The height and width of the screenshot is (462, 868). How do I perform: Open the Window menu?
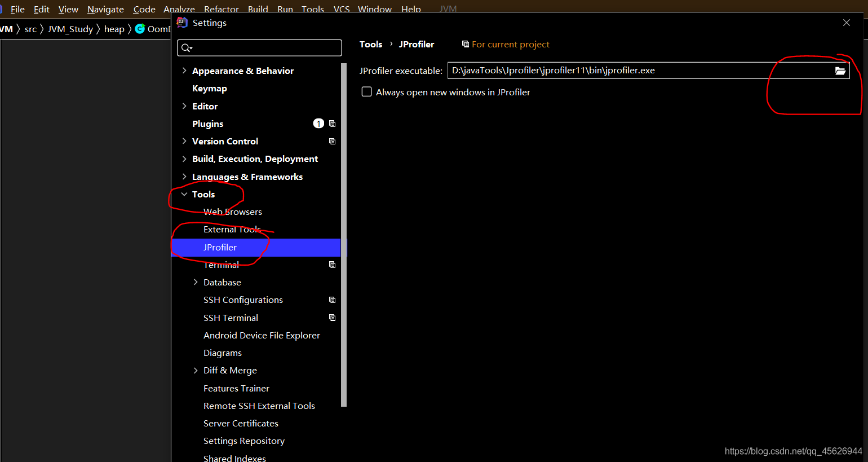click(375, 9)
